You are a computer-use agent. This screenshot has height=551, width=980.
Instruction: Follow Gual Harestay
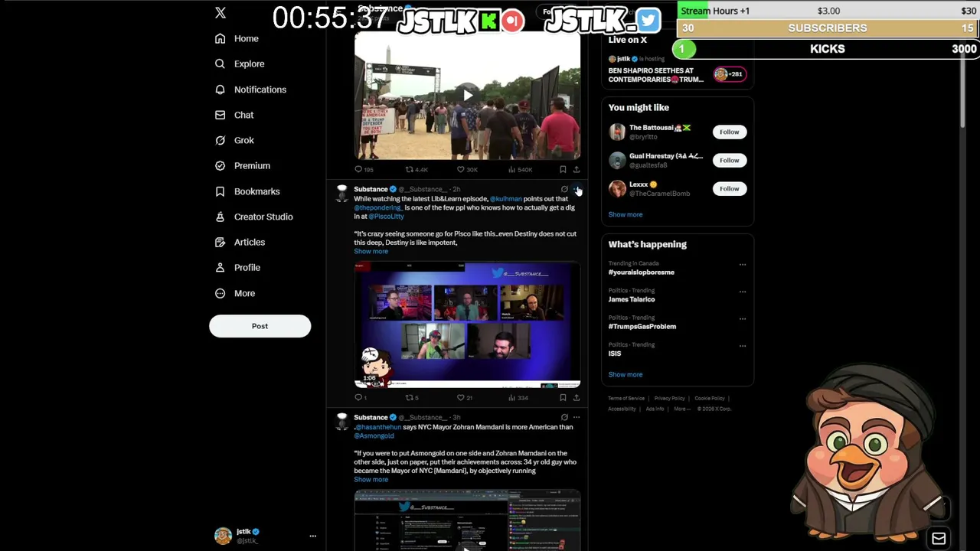pyautogui.click(x=729, y=160)
